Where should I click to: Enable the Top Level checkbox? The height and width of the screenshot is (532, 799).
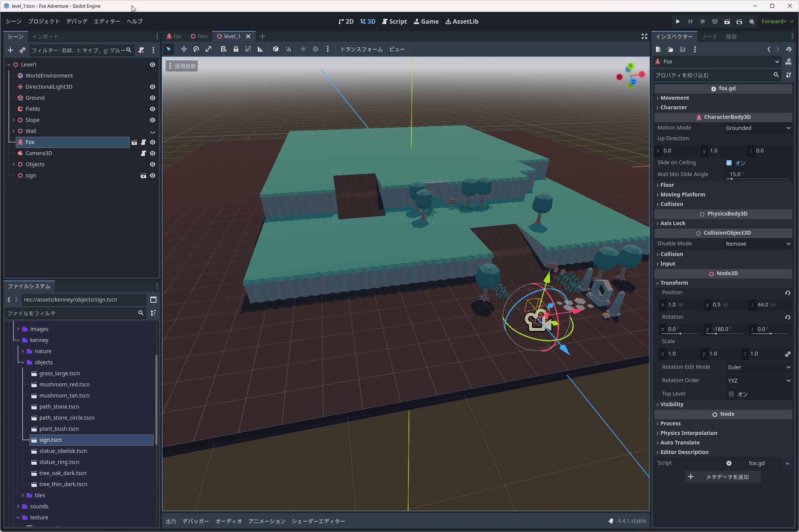coord(731,394)
